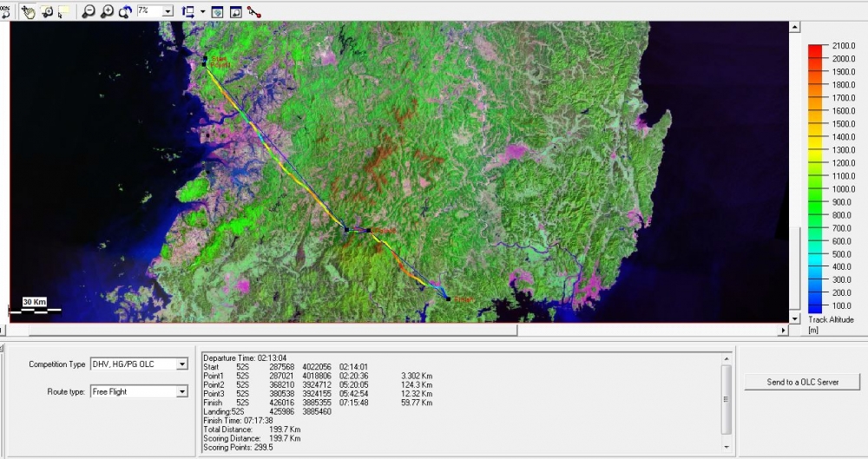Click the Finish waypoint marker on map
868x459 pixels.
tap(448, 299)
